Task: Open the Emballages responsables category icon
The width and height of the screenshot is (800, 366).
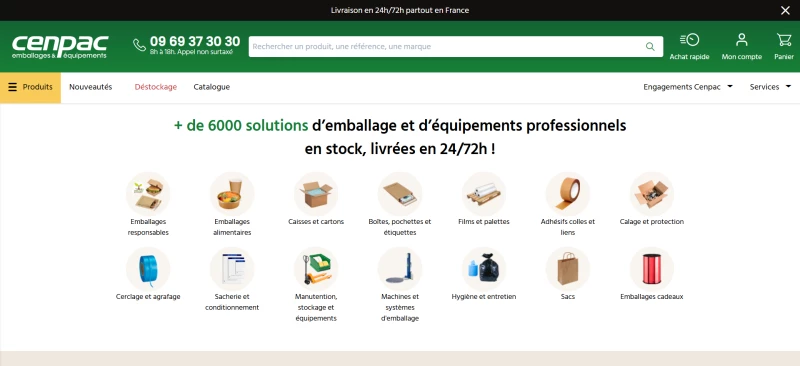Action: (x=148, y=194)
